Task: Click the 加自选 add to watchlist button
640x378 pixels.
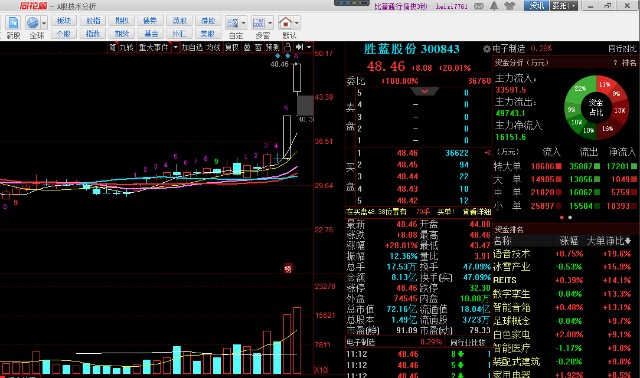Action: click(192, 48)
